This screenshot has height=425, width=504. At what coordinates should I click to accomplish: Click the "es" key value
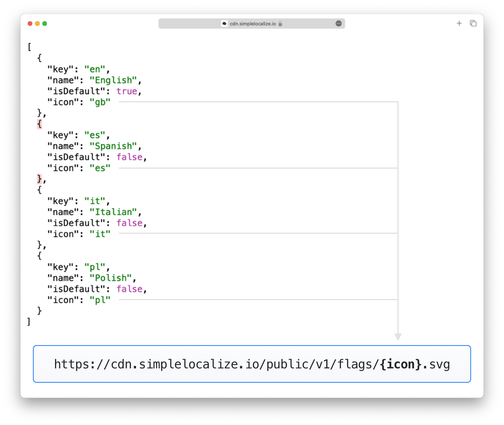coord(95,135)
